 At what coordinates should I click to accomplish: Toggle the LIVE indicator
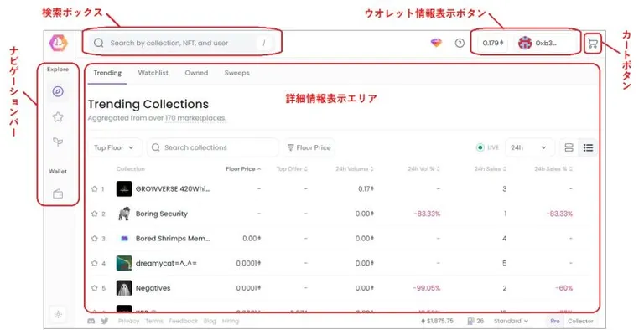(487, 147)
